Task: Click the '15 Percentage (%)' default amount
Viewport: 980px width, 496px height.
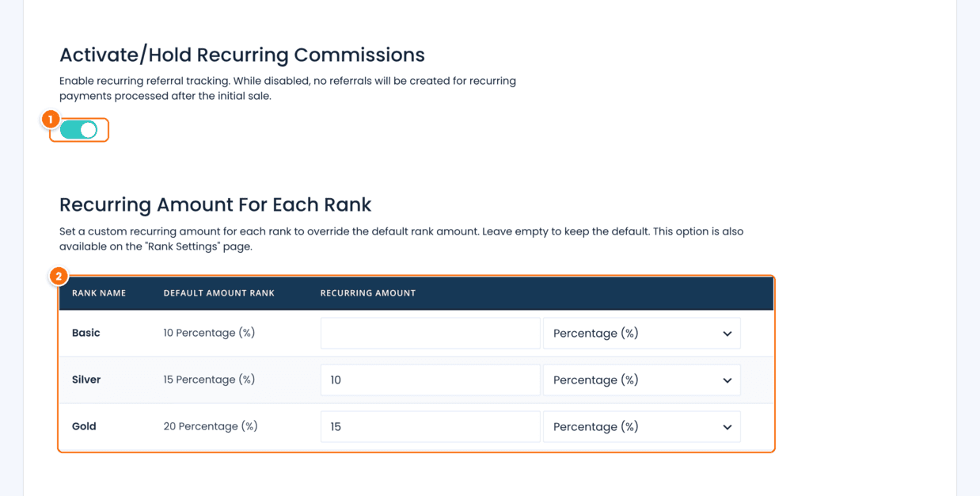Action: click(x=209, y=380)
